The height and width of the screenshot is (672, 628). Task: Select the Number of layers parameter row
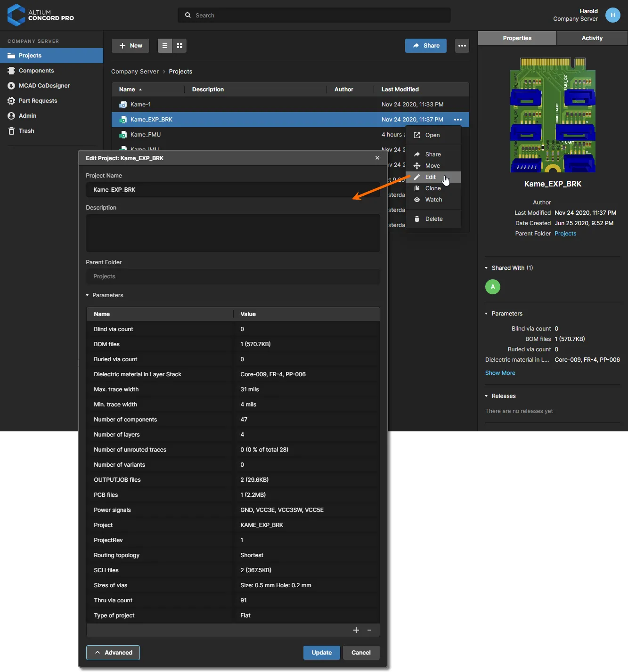point(233,435)
